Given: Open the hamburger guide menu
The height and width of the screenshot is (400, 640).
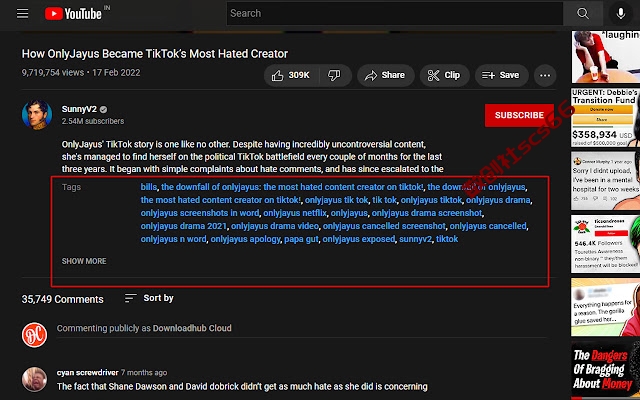Looking at the screenshot, I should (x=22, y=13).
